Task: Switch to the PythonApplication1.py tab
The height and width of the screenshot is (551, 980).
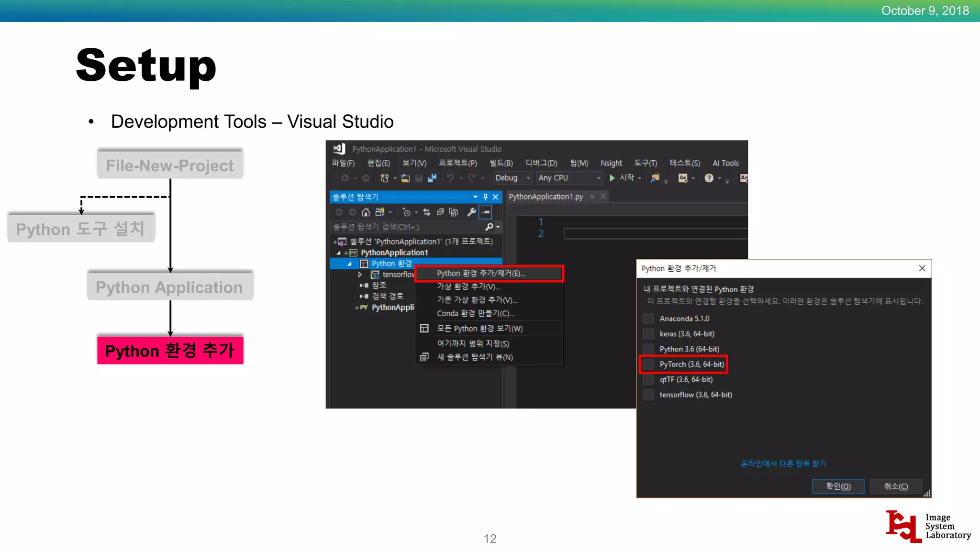Action: click(546, 197)
